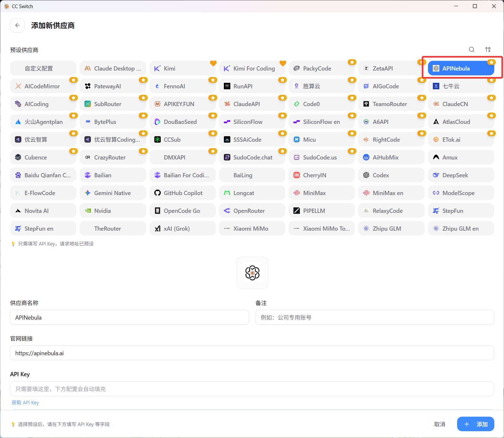The width and height of the screenshot is (504, 438).
Task: Choose the 自定义配置 custom option
Action: [43, 68]
